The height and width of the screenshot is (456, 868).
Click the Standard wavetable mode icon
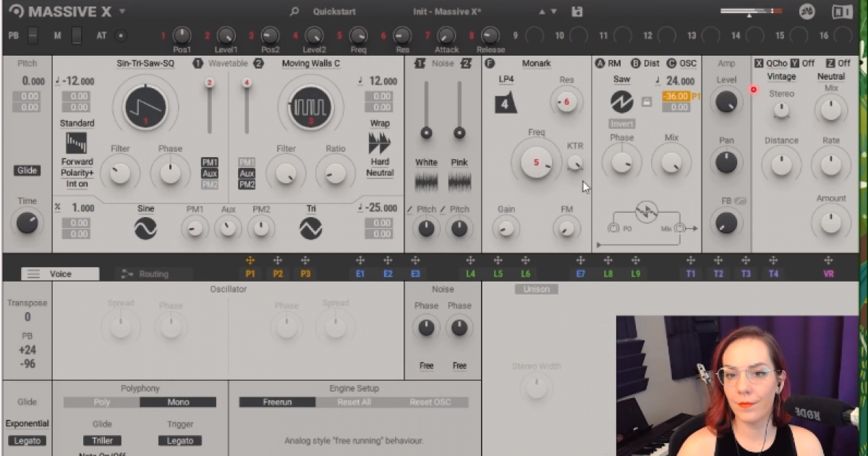(x=76, y=143)
